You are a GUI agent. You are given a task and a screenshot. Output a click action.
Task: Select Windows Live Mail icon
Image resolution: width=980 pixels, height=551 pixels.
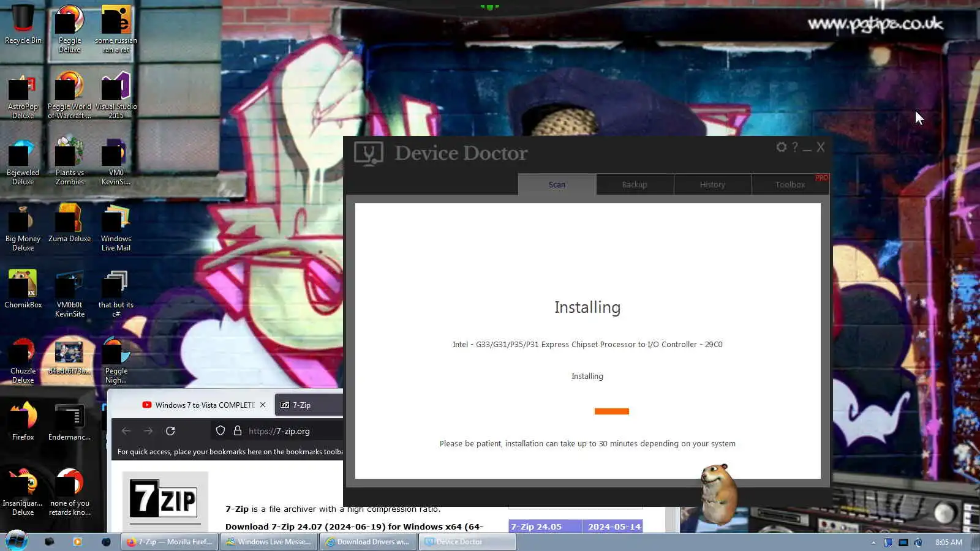116,228
